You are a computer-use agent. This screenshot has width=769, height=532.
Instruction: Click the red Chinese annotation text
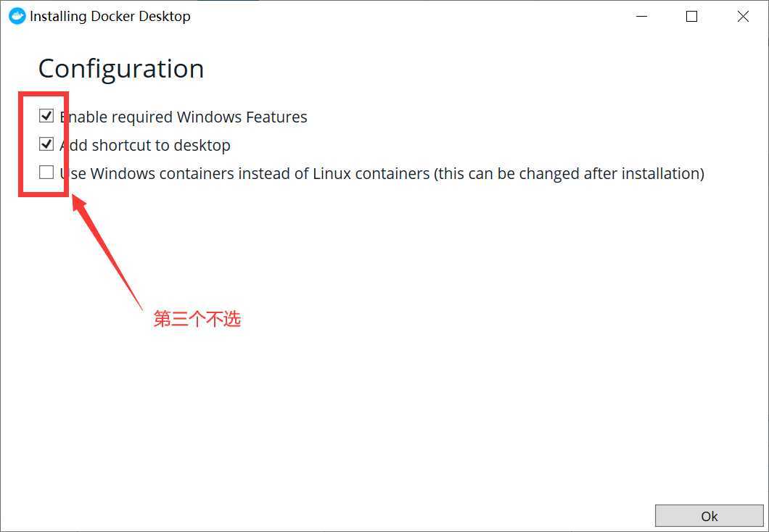click(x=197, y=319)
